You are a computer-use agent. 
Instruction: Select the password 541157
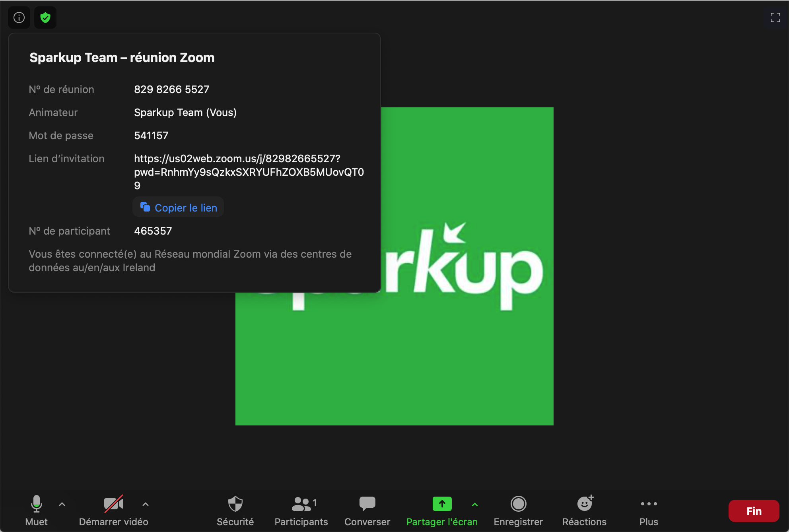point(151,136)
